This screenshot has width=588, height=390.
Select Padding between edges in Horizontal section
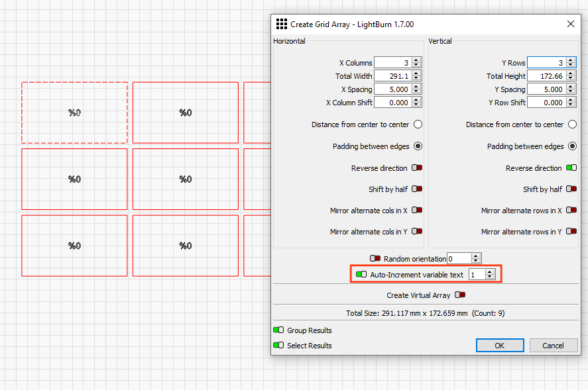point(416,146)
